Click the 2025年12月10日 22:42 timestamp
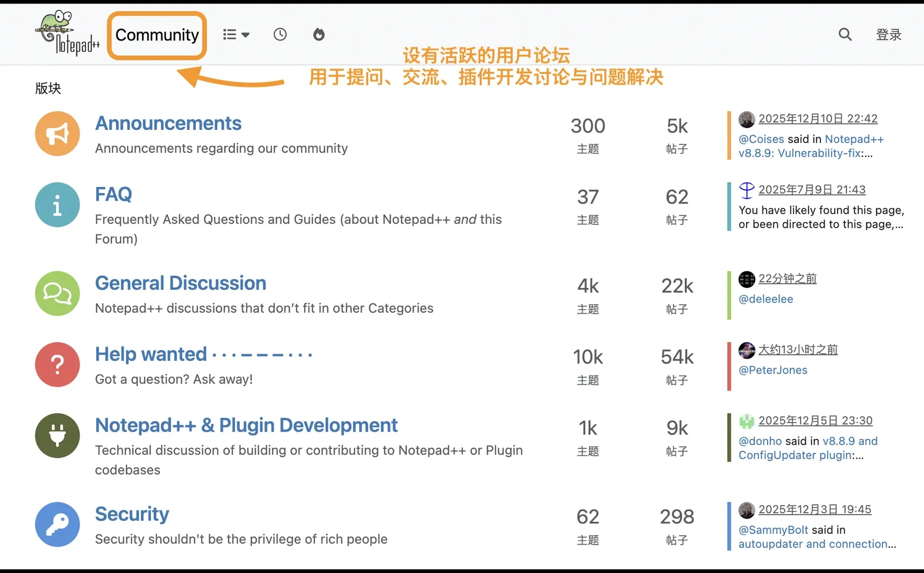 pos(818,119)
